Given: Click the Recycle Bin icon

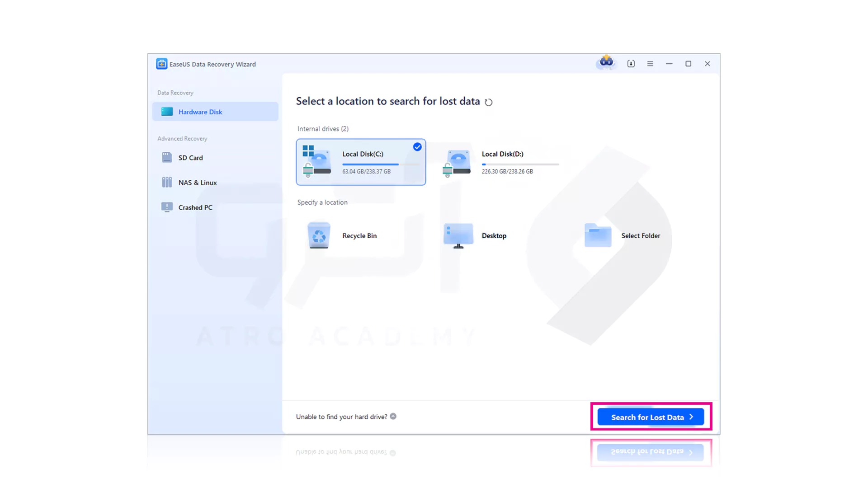Looking at the screenshot, I should pos(319,235).
